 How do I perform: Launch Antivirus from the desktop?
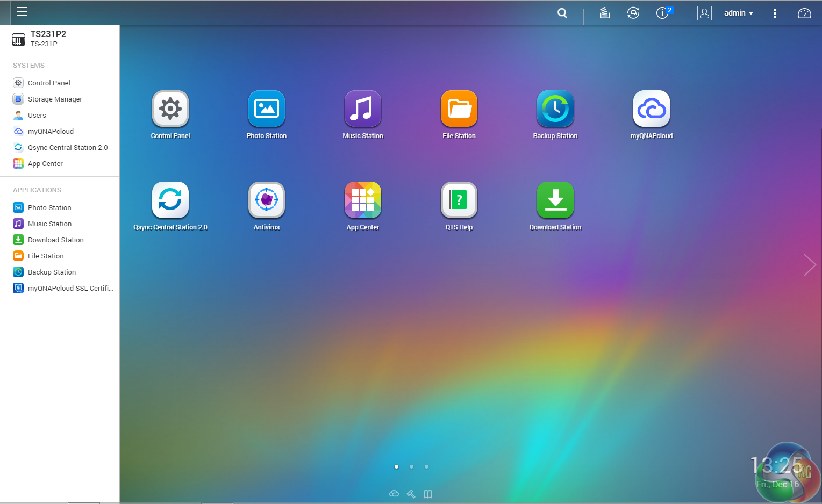267,200
